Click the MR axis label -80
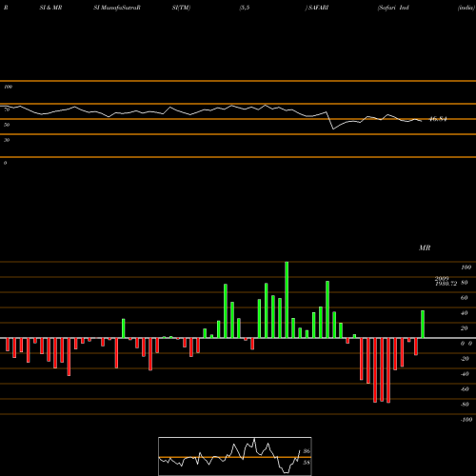The width and height of the screenshot is (476, 476). click(x=465, y=405)
